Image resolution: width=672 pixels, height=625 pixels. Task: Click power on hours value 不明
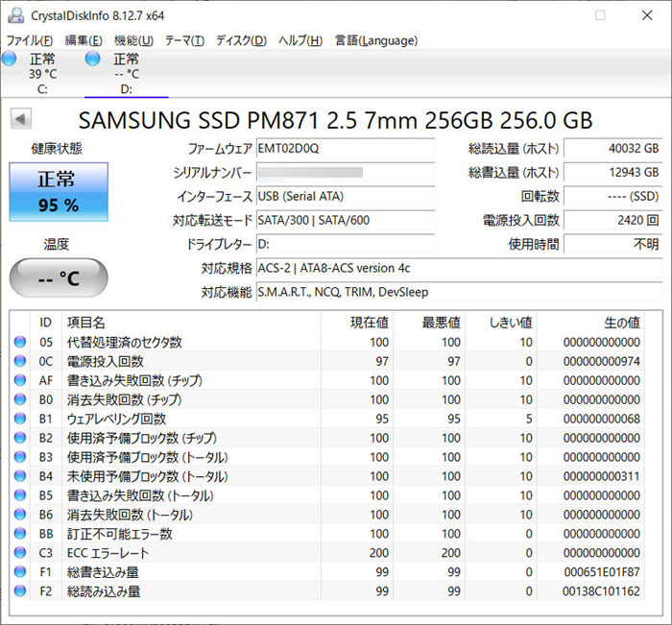612,245
